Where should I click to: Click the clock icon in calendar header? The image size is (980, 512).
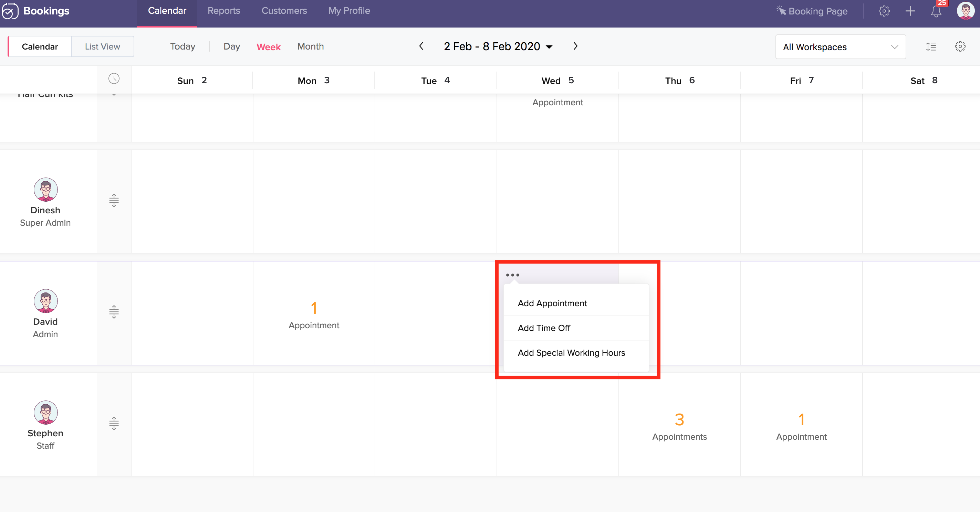(x=114, y=79)
